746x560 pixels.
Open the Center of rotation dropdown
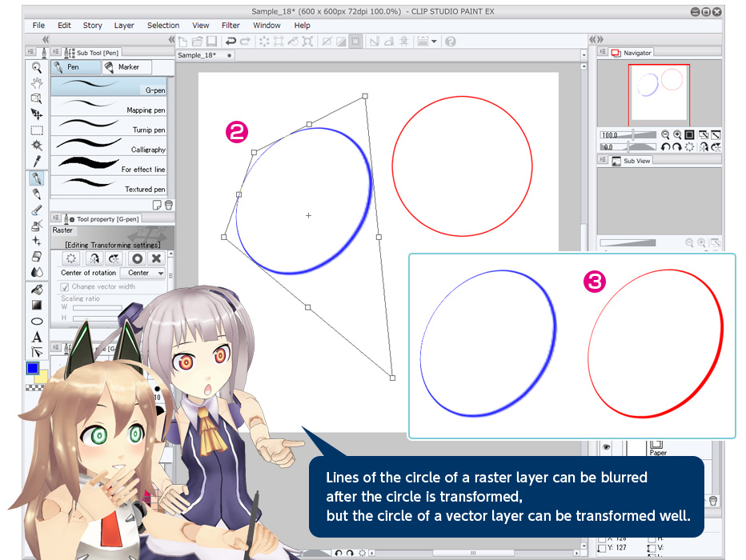click(x=142, y=273)
